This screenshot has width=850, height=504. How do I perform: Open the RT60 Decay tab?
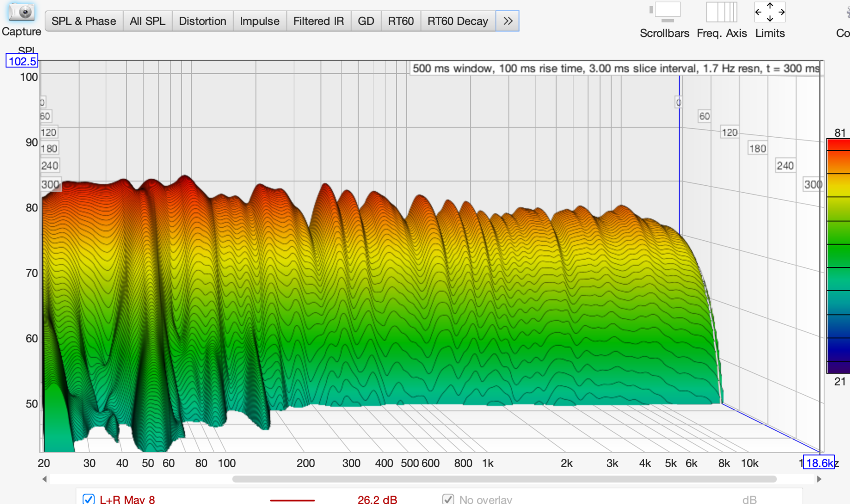tap(458, 21)
